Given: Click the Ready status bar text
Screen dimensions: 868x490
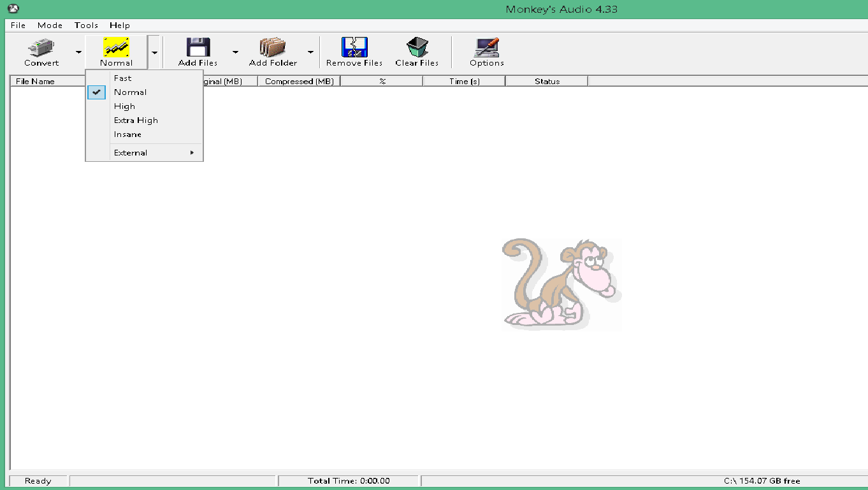Looking at the screenshot, I should (x=38, y=481).
